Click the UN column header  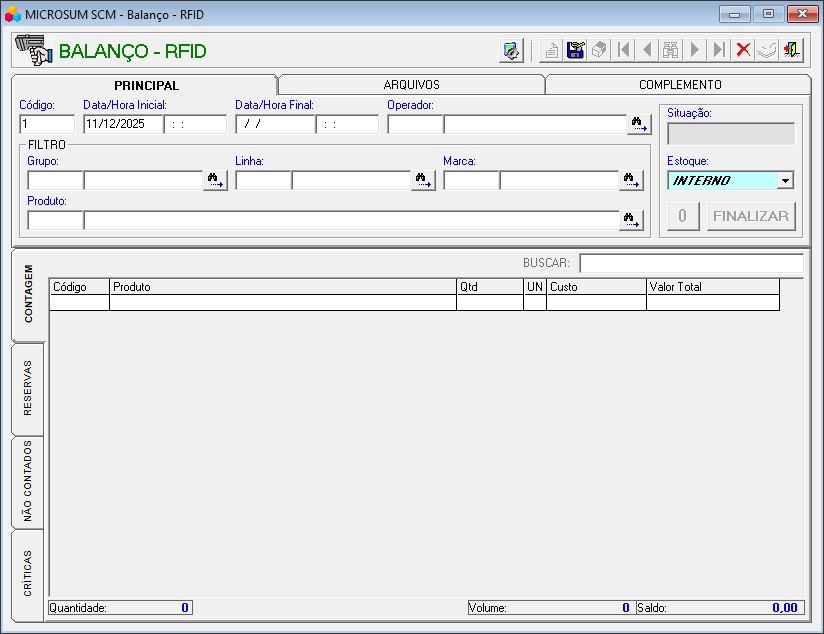point(535,287)
